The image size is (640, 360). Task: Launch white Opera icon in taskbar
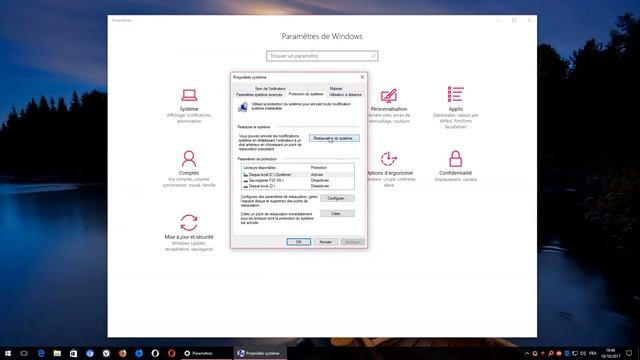pyautogui.click(x=155, y=353)
